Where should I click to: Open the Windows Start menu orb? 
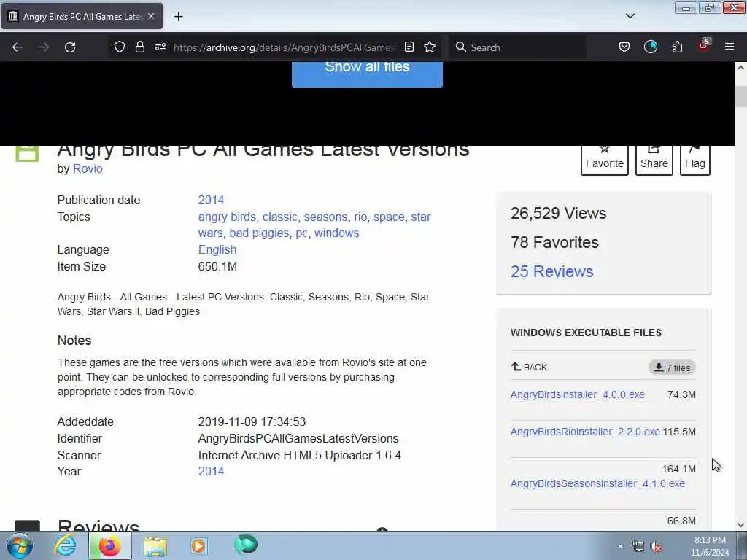[x=20, y=545]
